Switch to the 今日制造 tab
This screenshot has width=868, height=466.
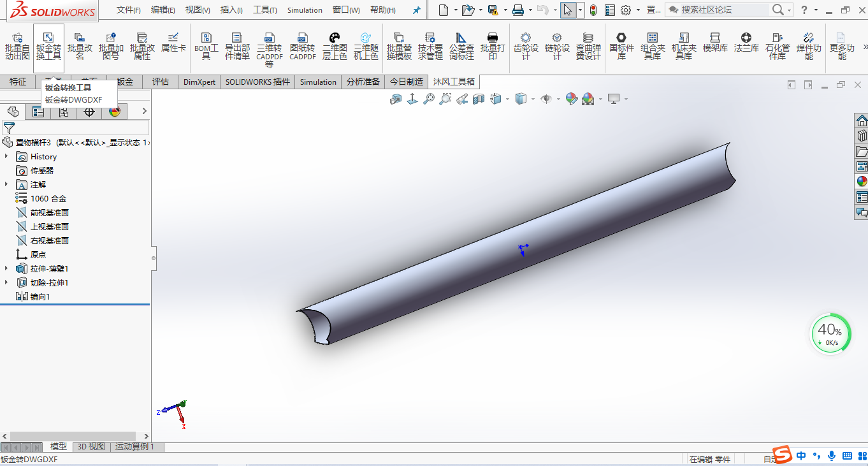coord(407,82)
